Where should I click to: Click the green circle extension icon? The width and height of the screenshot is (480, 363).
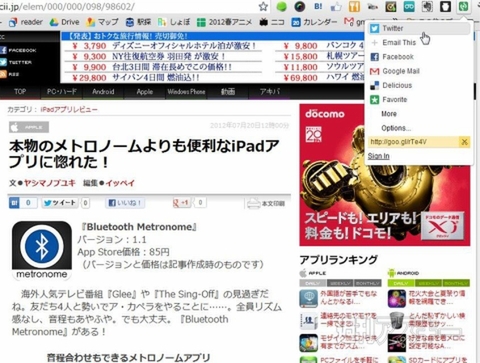click(x=282, y=6)
